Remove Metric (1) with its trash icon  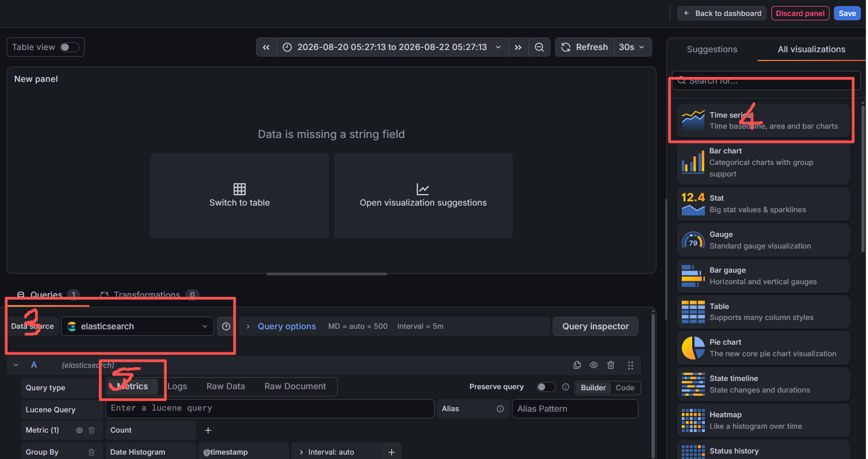pyautogui.click(x=92, y=430)
